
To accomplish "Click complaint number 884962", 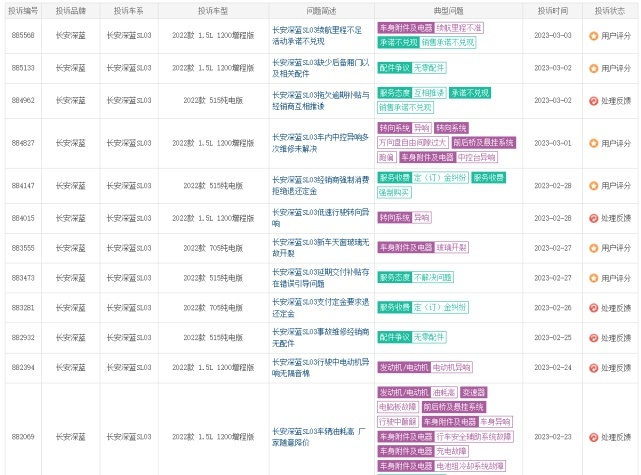I will [x=23, y=100].
